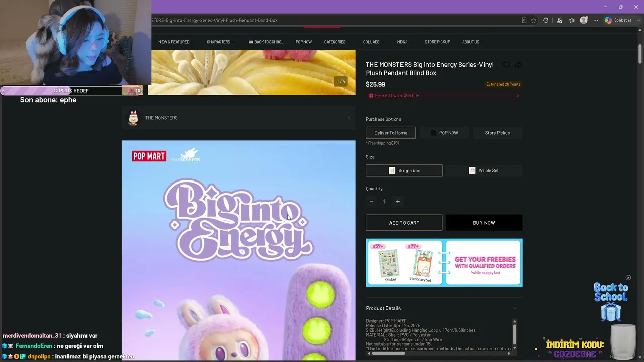Click the $26.99 price text
The width and height of the screenshot is (644, 362).
375,84
